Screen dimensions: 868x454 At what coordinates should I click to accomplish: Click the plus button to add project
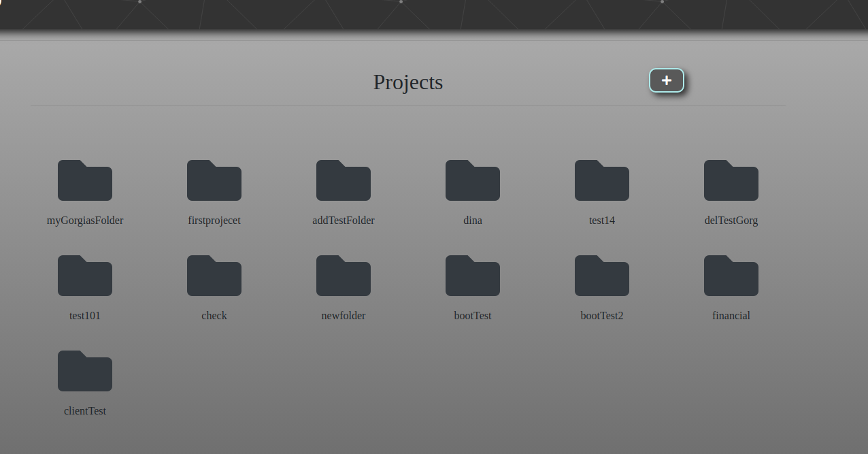click(x=666, y=80)
